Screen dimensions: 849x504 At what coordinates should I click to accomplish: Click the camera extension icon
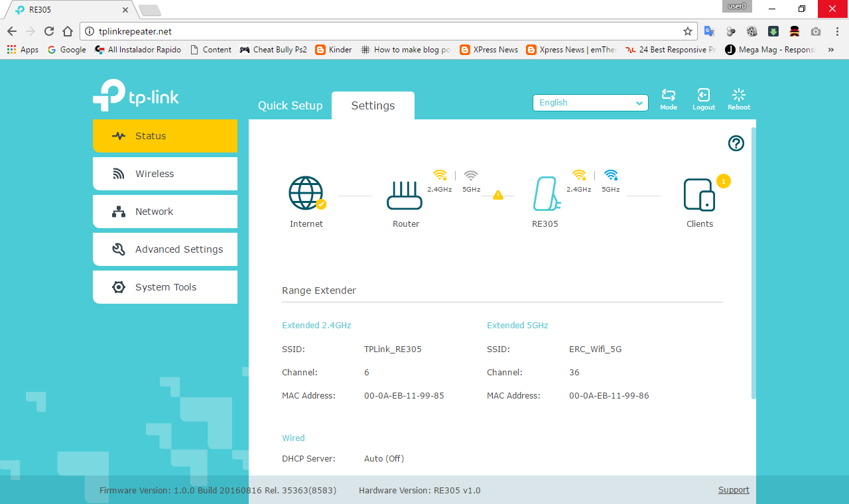coord(816,31)
